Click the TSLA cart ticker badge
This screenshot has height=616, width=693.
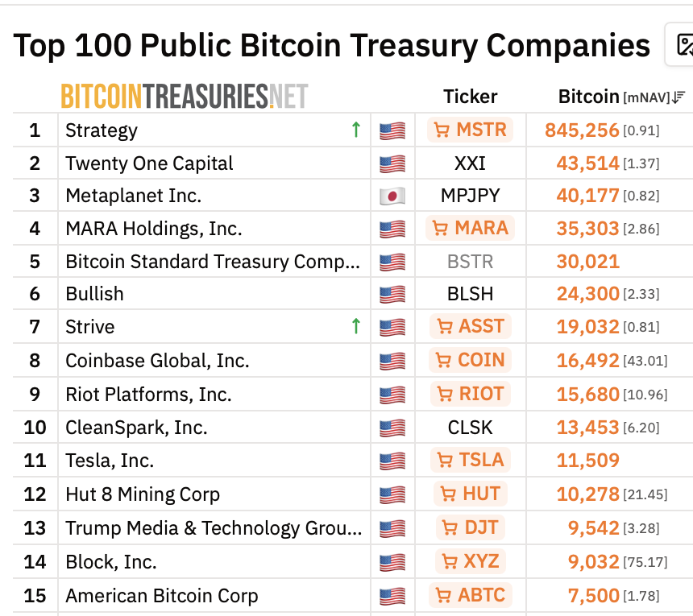click(x=471, y=460)
